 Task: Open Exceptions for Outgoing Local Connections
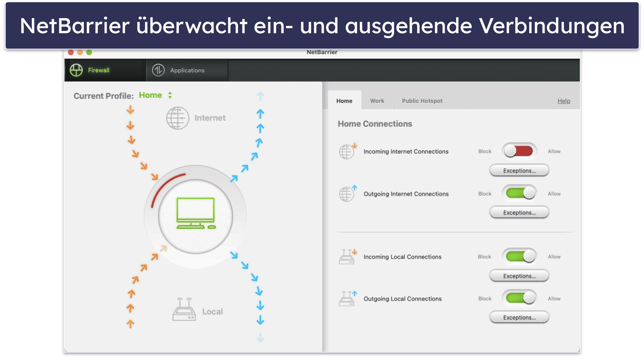click(519, 317)
